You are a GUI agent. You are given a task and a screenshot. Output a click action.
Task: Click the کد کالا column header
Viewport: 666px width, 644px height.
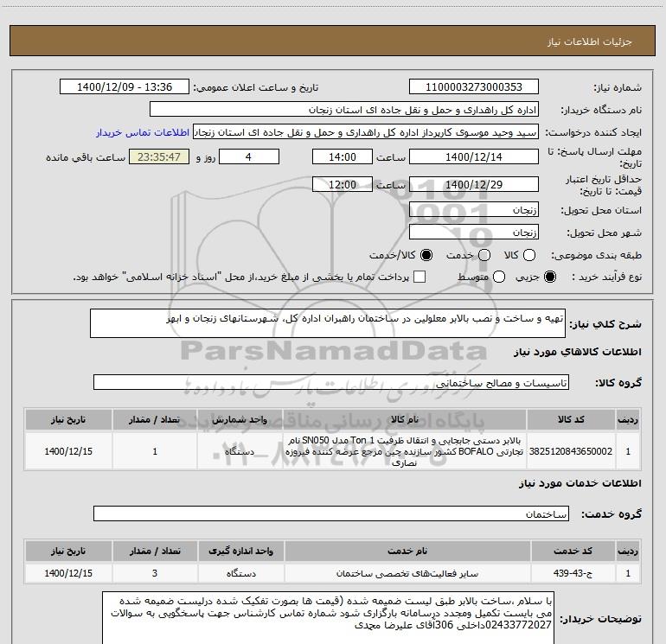[x=571, y=419]
